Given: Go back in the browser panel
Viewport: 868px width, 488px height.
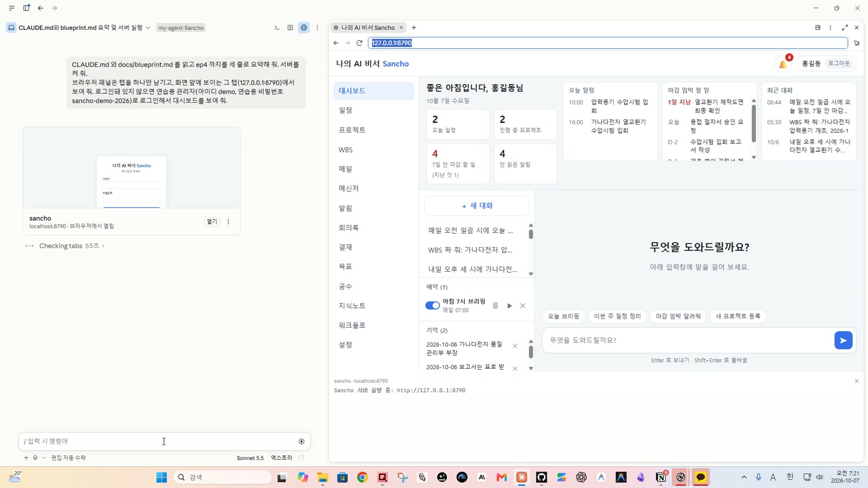Looking at the screenshot, I should point(336,43).
